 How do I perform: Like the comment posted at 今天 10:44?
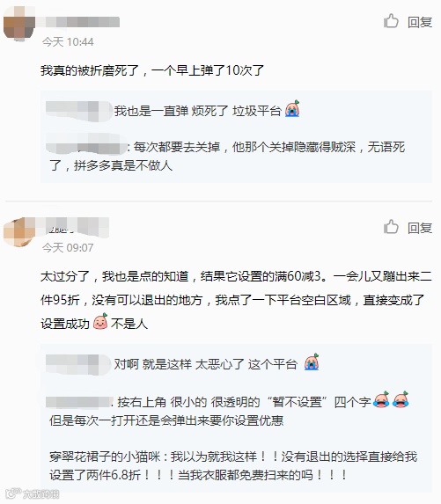pos(391,21)
